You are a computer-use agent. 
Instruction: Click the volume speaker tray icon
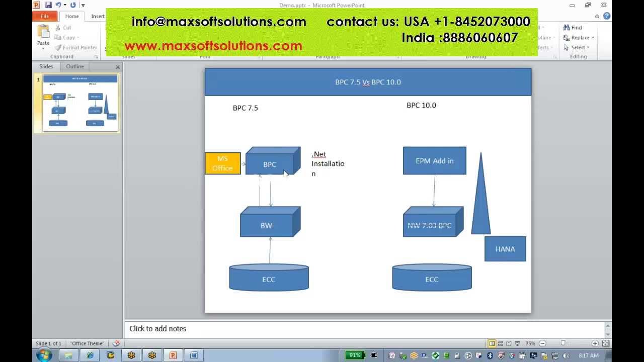[566, 355]
